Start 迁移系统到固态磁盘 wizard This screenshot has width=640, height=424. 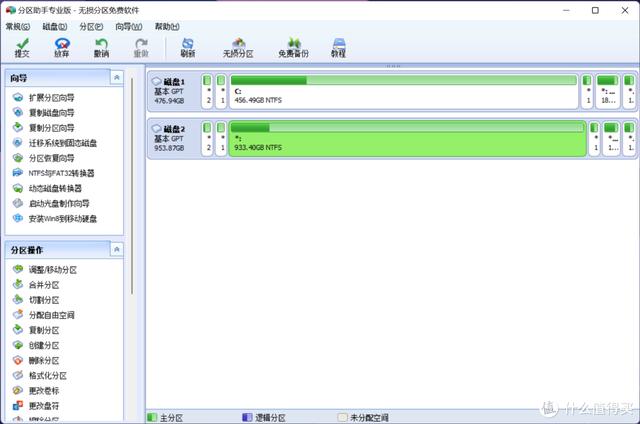(x=55, y=143)
